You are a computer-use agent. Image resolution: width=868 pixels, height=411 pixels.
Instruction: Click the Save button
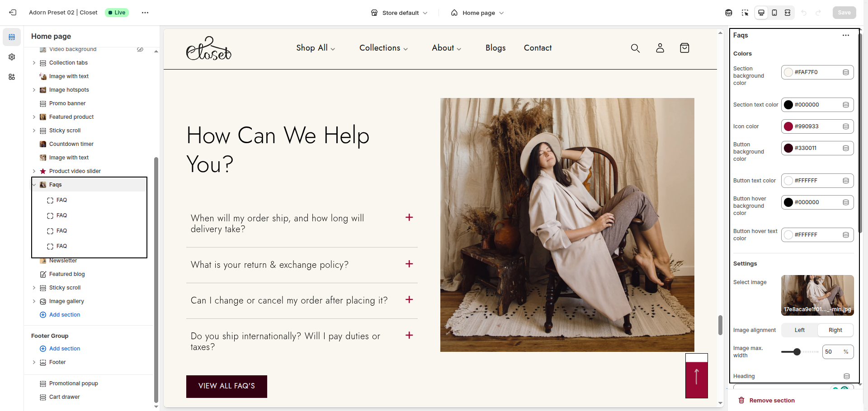coord(844,13)
